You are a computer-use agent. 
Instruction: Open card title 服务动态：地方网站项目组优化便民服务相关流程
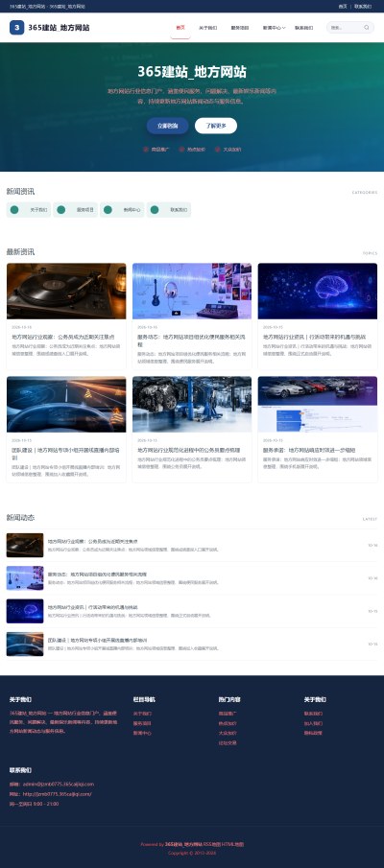click(x=192, y=340)
